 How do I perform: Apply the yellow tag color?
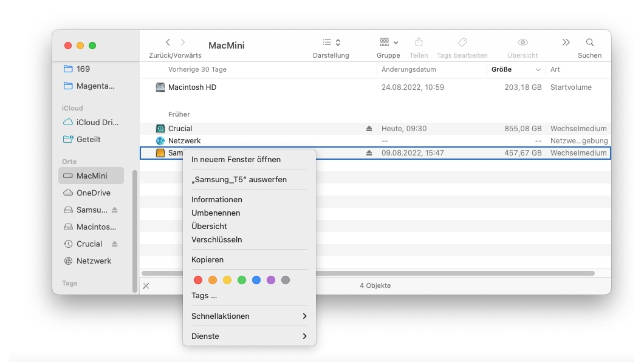point(227,280)
